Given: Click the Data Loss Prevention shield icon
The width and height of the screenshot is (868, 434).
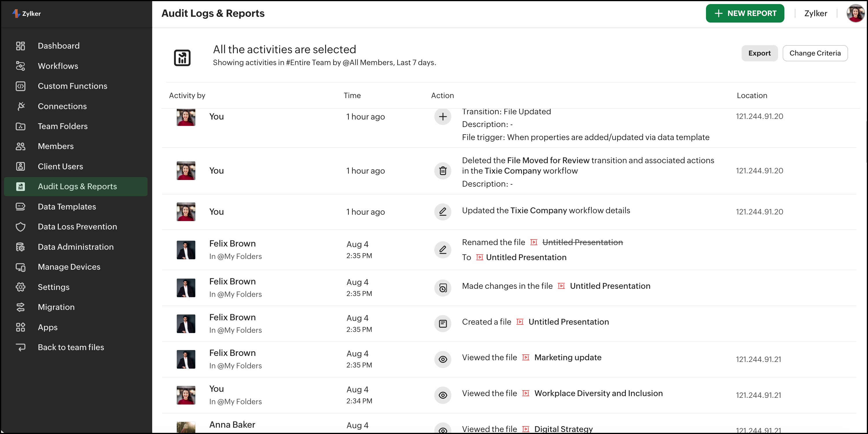Looking at the screenshot, I should 21,227.
